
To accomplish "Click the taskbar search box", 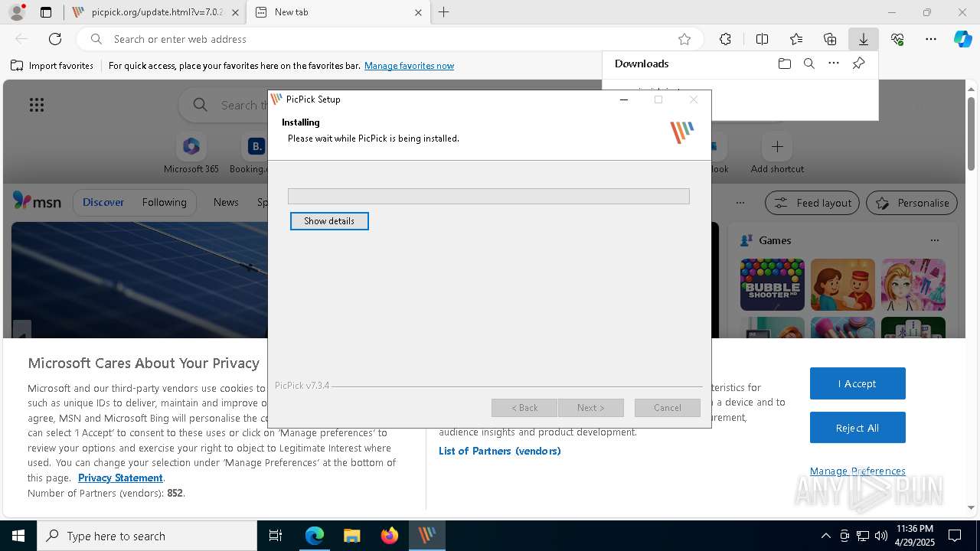I will pyautogui.click(x=147, y=536).
